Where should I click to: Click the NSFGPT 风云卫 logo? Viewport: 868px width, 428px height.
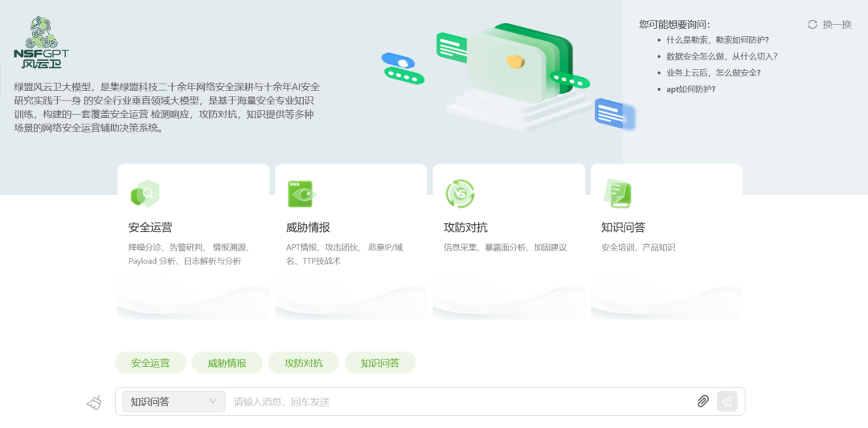[42, 42]
